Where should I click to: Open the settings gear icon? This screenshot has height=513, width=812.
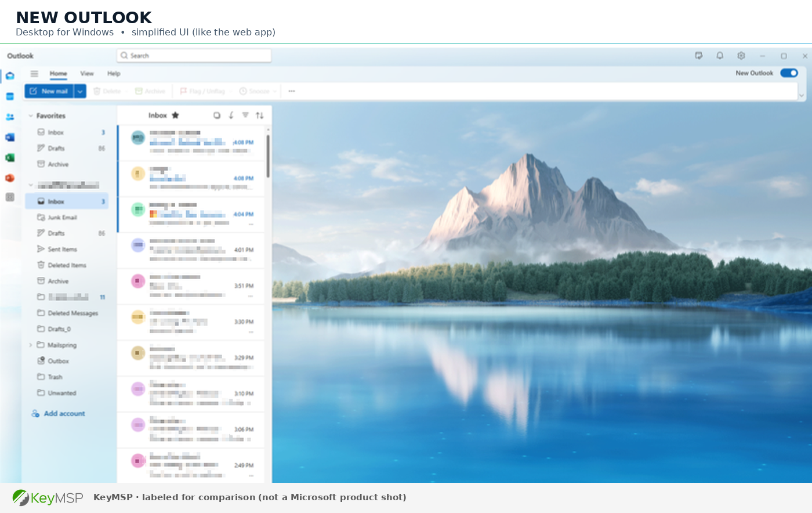741,56
